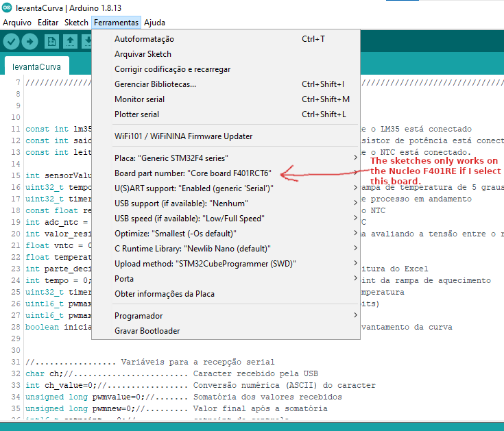Select Obter informações da Placa
Viewport: 504px width, 431px height.
pyautogui.click(x=226, y=294)
